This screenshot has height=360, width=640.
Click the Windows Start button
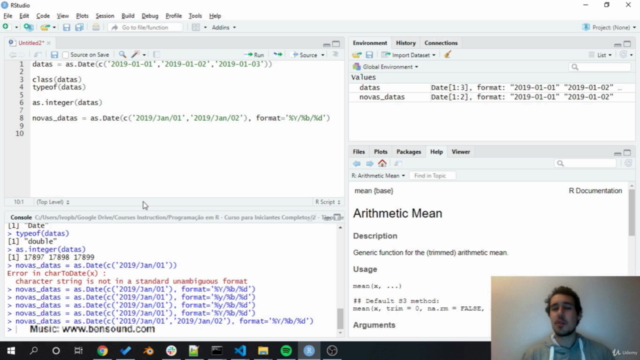11,351
